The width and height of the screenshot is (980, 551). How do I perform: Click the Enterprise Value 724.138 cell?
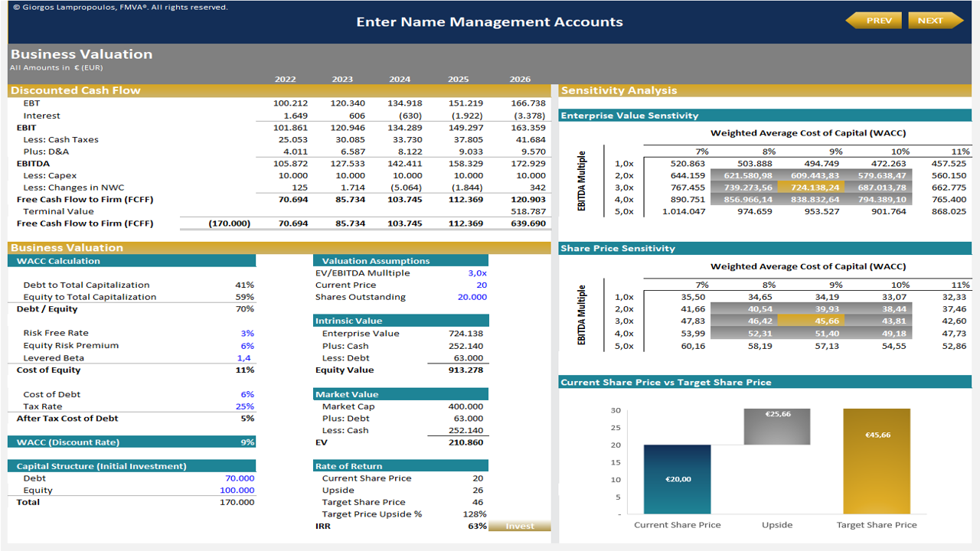point(465,334)
